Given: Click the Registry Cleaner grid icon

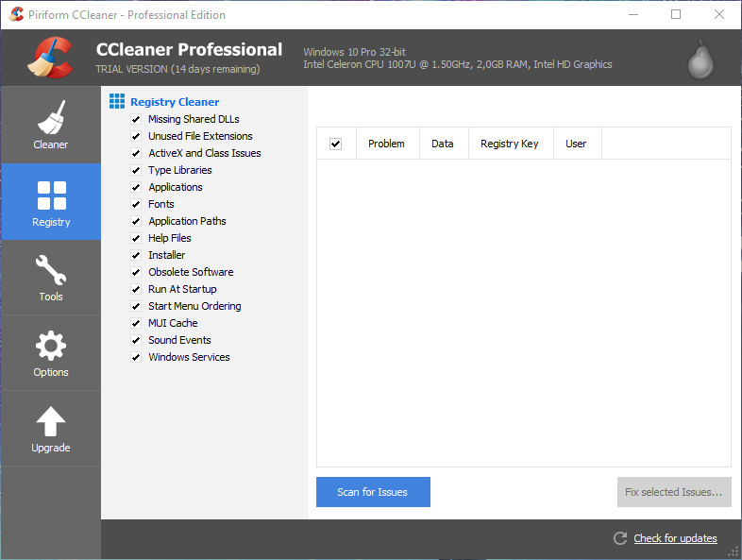Looking at the screenshot, I should coord(117,101).
